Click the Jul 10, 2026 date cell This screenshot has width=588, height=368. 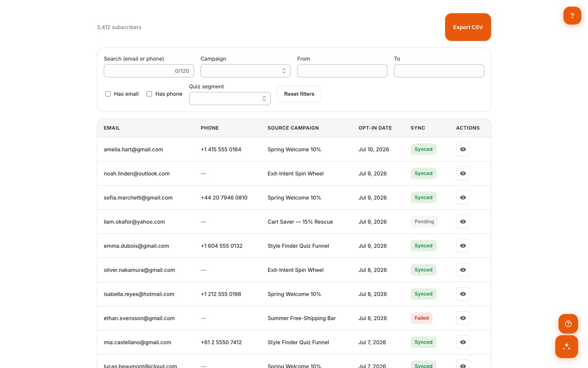pos(374,149)
